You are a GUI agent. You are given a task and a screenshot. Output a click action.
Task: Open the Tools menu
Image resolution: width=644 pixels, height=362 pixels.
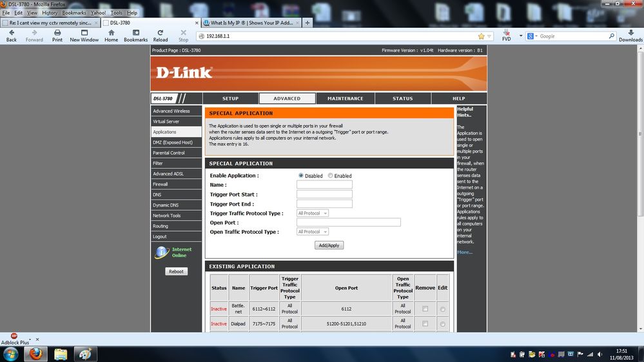[117, 13]
